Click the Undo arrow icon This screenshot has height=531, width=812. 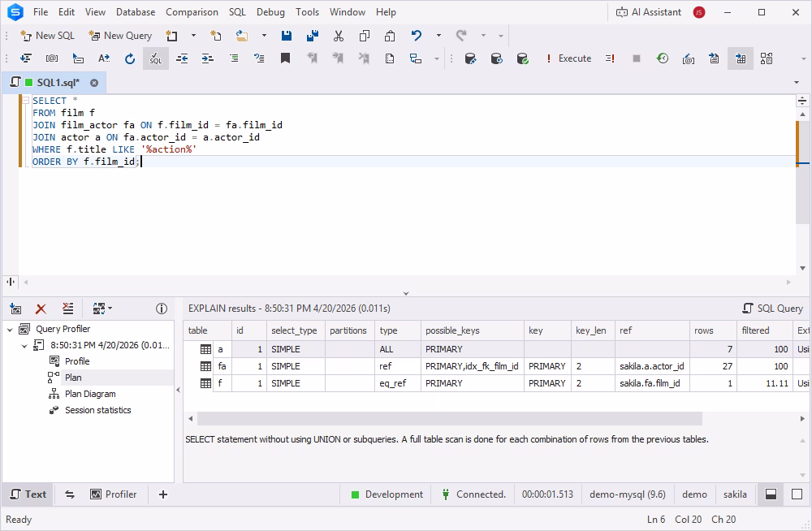click(x=416, y=36)
